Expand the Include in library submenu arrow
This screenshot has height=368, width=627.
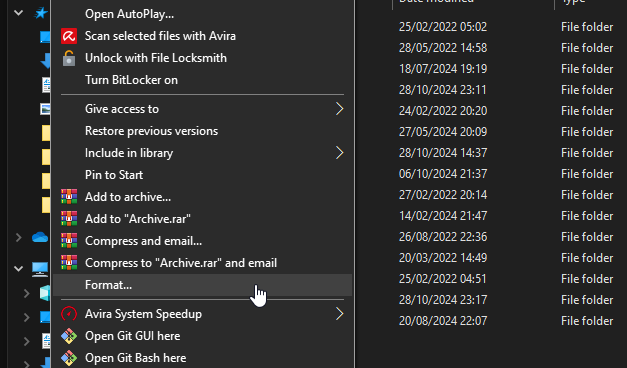point(339,153)
